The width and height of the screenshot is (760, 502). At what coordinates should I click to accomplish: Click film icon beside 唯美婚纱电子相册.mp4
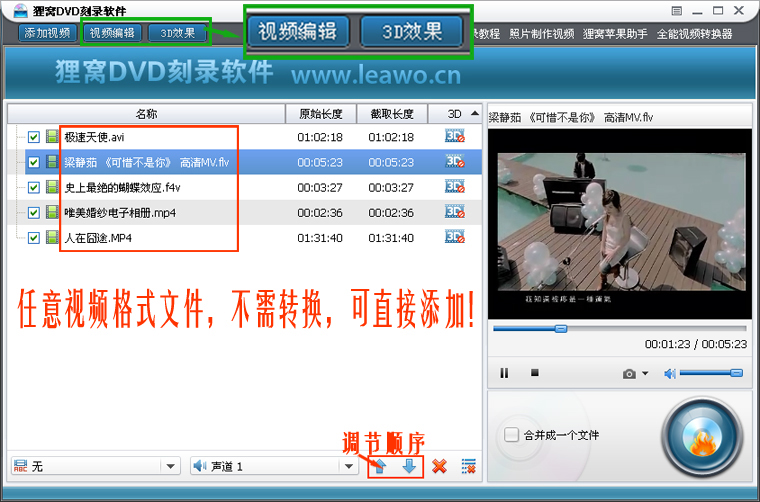point(52,212)
